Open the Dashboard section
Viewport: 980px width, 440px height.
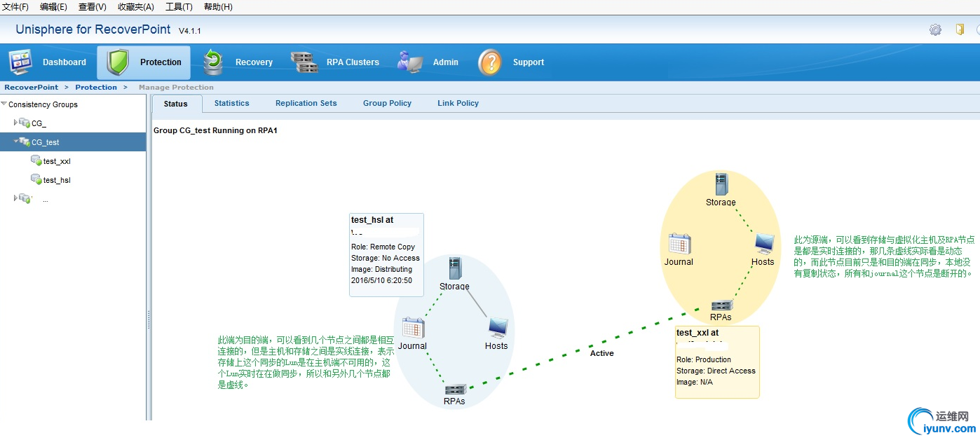[48, 62]
